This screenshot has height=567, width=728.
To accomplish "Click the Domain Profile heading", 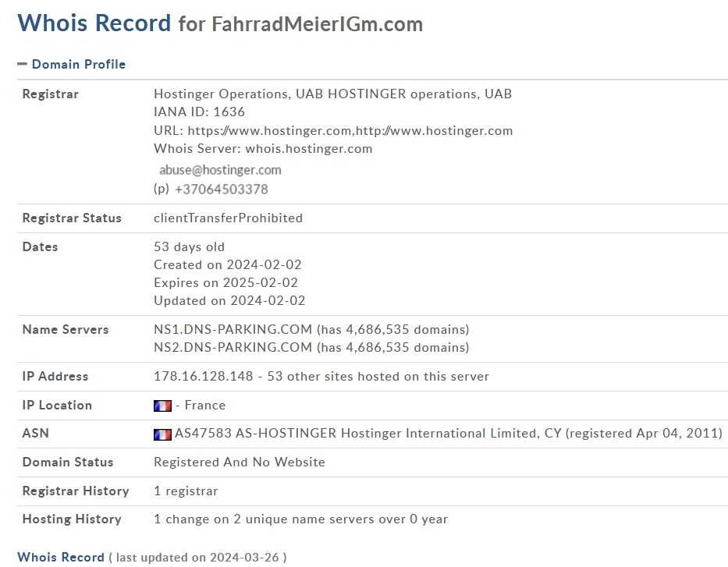I will click(x=79, y=64).
